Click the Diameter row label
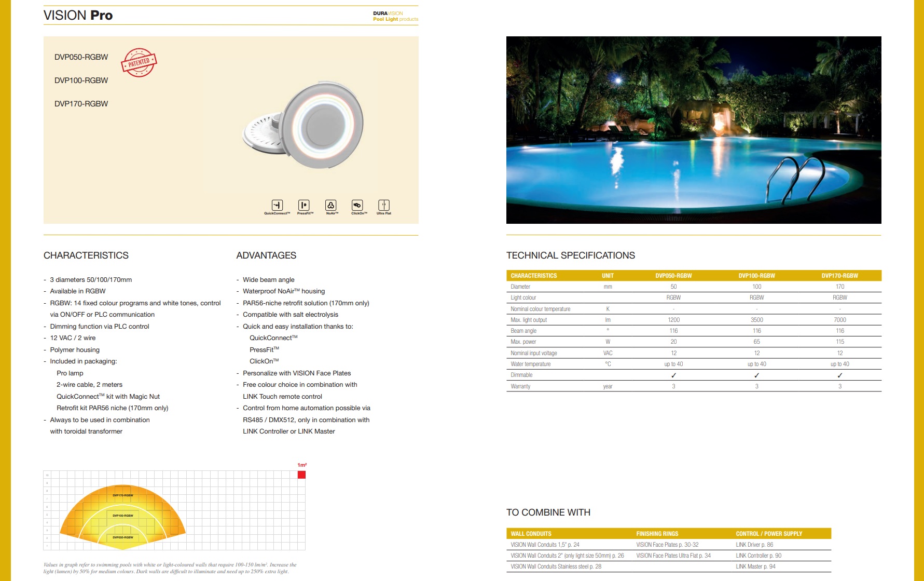 (520, 287)
